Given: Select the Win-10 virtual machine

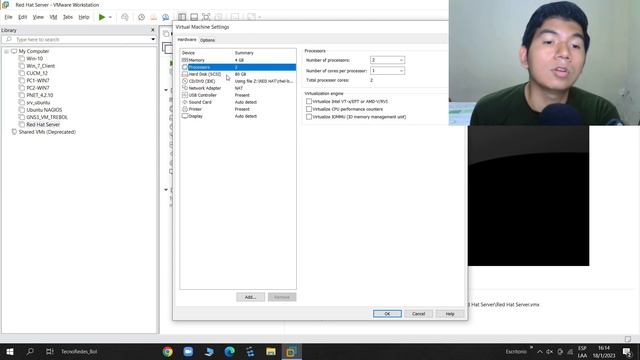Looking at the screenshot, I should (34, 59).
